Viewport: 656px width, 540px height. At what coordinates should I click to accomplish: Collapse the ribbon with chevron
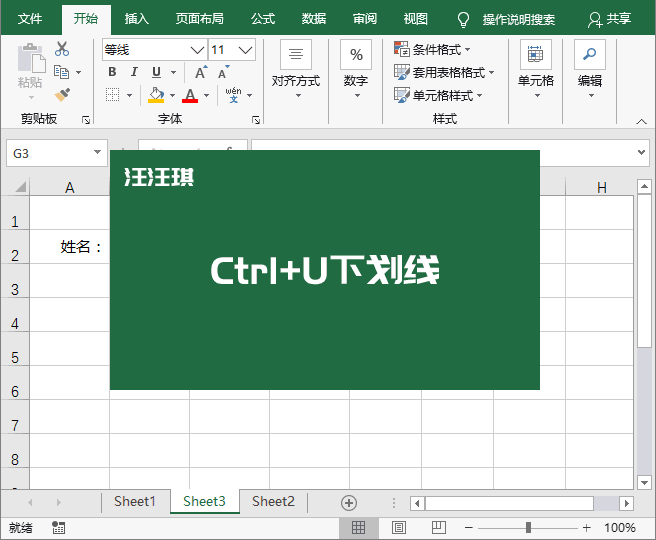coord(641,121)
